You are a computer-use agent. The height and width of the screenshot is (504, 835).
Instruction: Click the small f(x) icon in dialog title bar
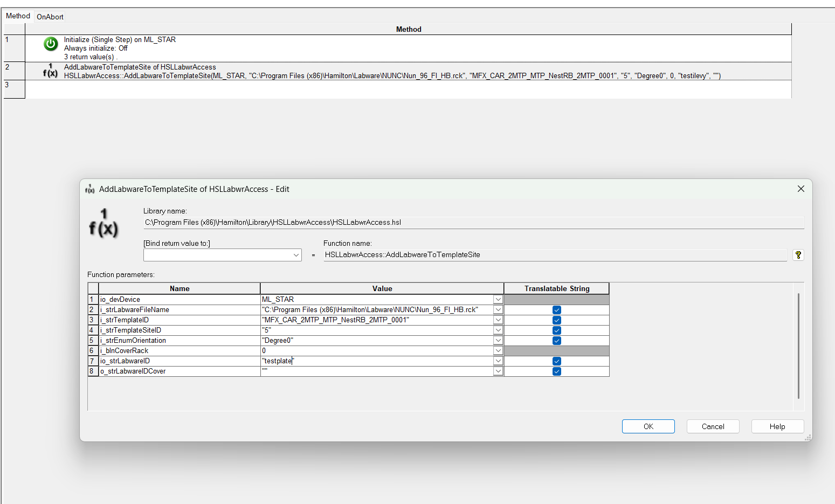[x=89, y=189]
